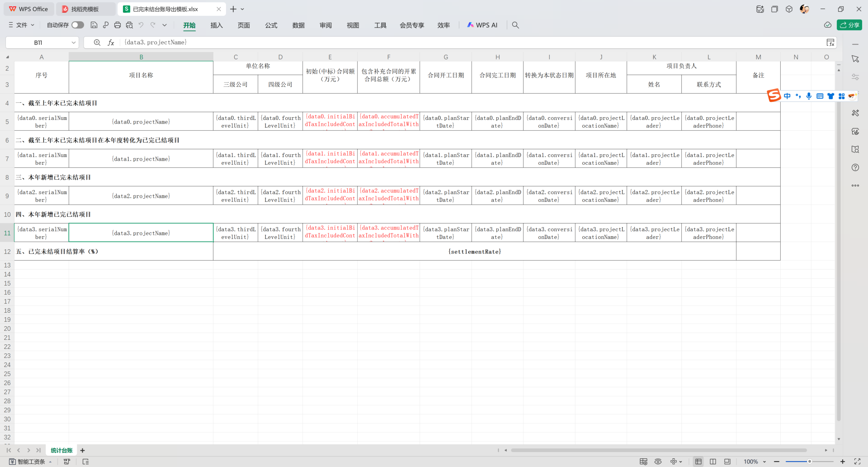The height and width of the screenshot is (467, 868).
Task: Click the zoom lookup icon in formula bar
Action: point(97,43)
